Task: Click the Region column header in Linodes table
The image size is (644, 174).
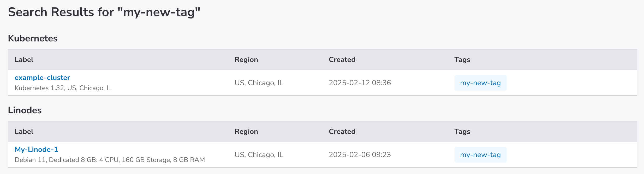Action: (x=246, y=132)
